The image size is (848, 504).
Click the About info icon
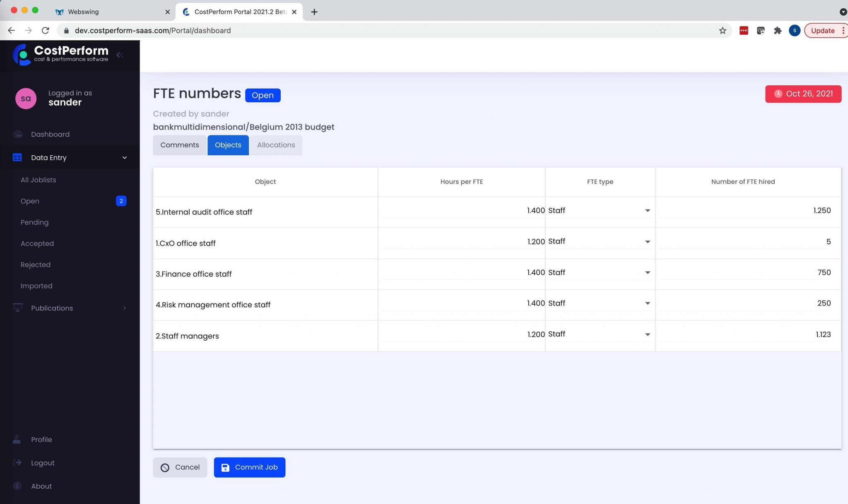[x=17, y=486]
